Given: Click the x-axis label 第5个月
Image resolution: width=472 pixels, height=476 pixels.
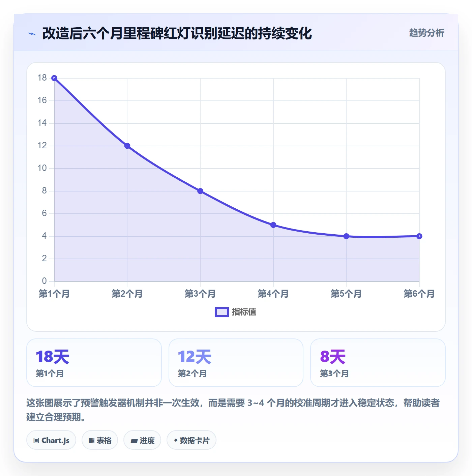Looking at the screenshot, I should tap(346, 294).
